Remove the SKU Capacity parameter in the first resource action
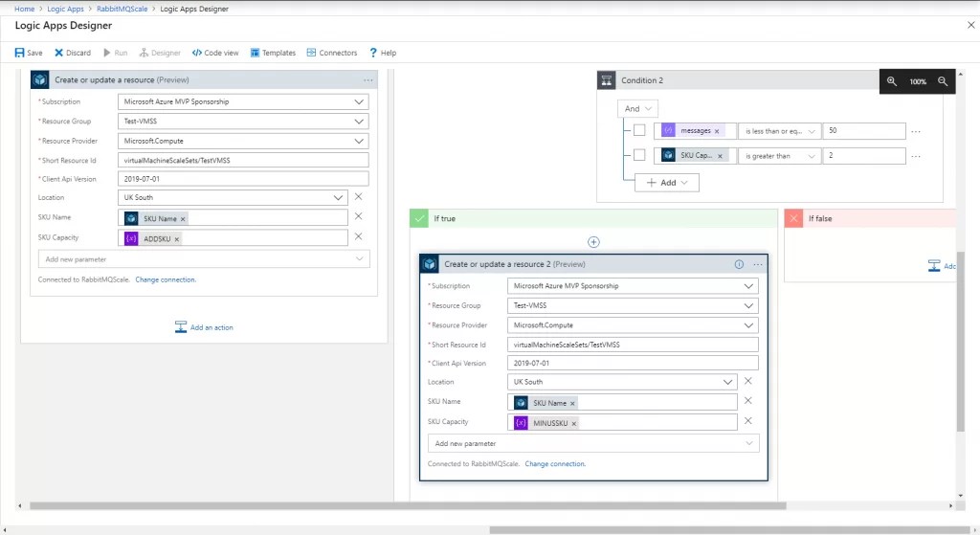980x535 pixels. (358, 236)
